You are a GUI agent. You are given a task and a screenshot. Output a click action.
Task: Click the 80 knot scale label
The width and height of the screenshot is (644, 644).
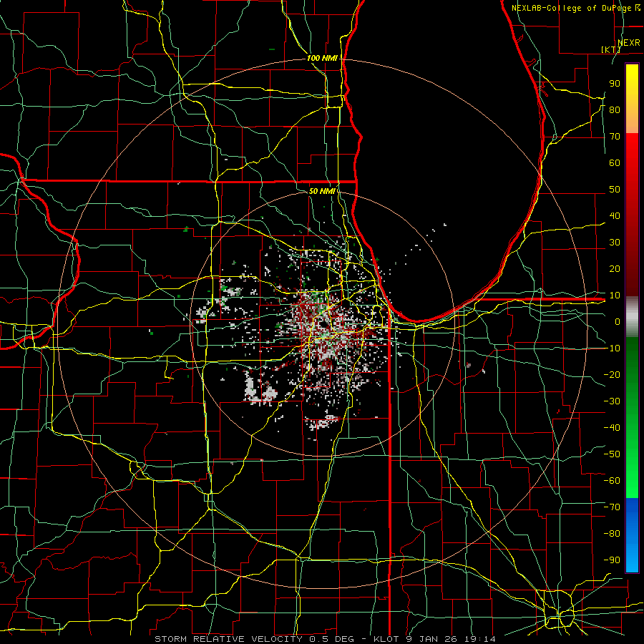615,109
